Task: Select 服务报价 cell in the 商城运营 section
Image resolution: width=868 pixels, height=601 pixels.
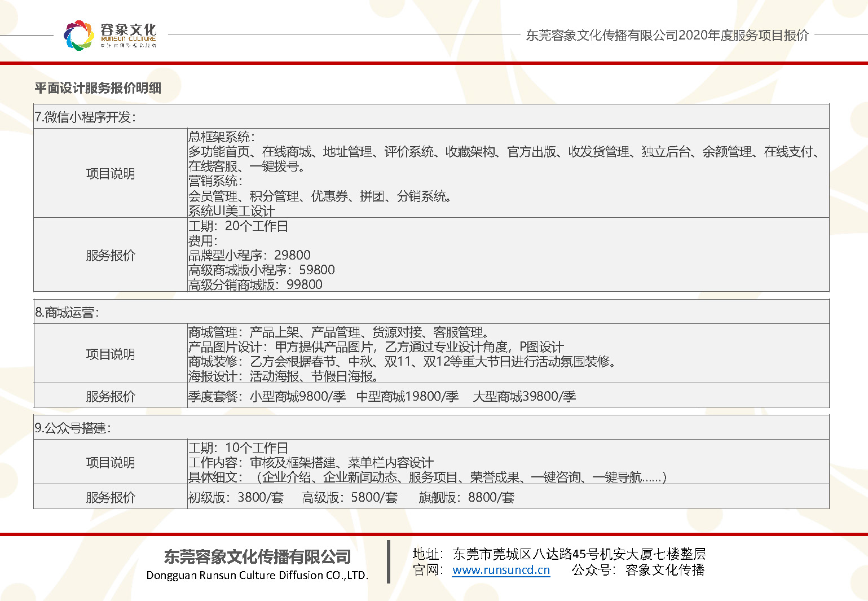Action: pos(111,396)
